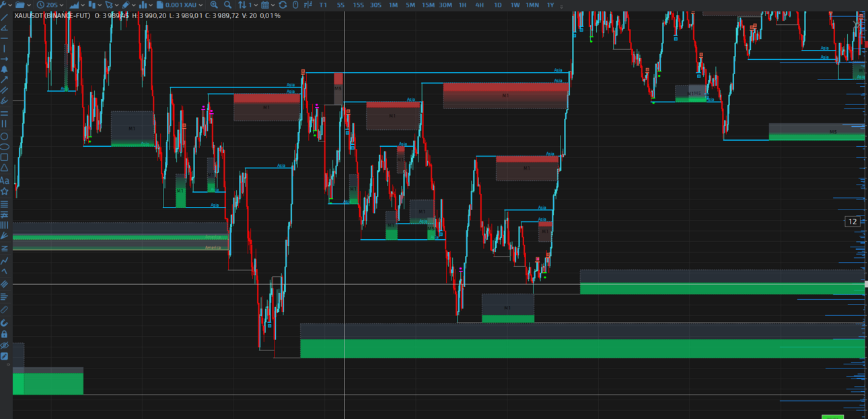Select the 1D timeframe button
This screenshot has width=868, height=419.
498,5
